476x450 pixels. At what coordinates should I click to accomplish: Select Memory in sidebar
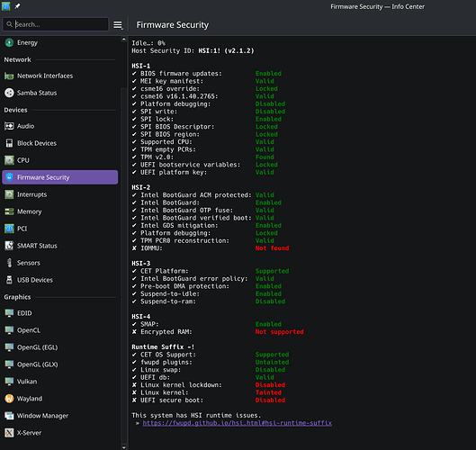point(59,211)
